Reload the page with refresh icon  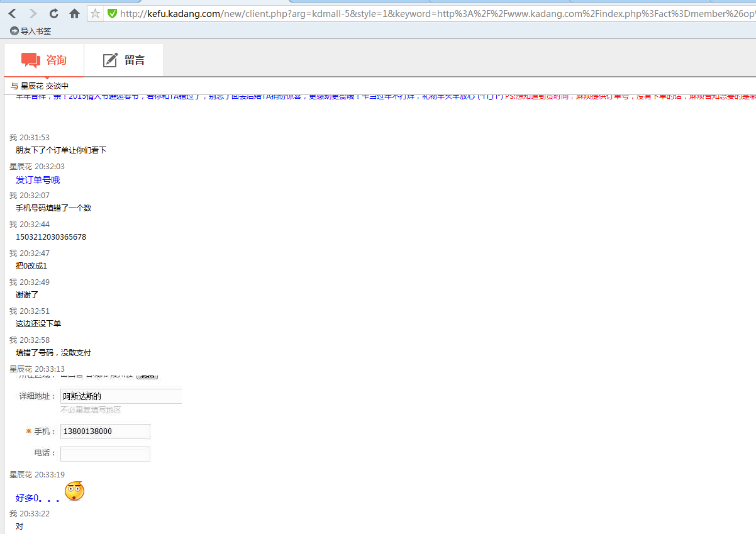54,13
